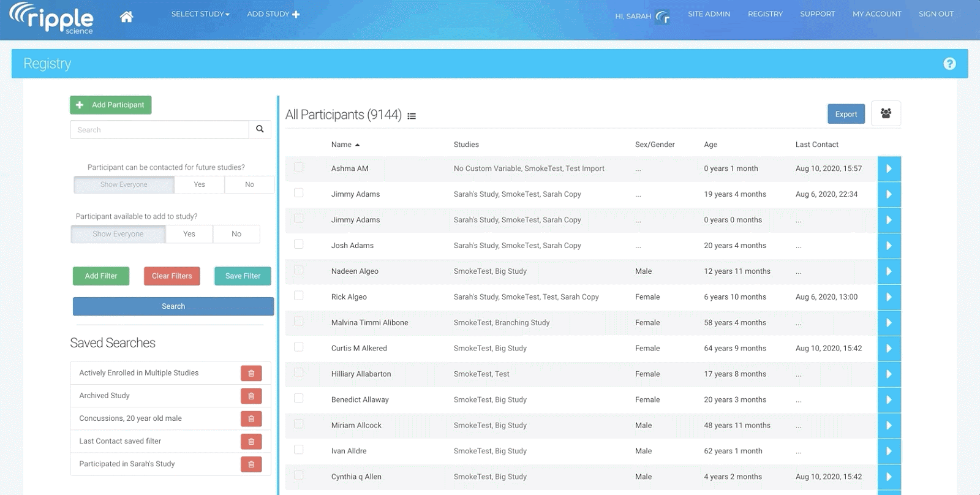Delete the Last Contact saved filter
The width and height of the screenshot is (980, 495).
point(251,441)
